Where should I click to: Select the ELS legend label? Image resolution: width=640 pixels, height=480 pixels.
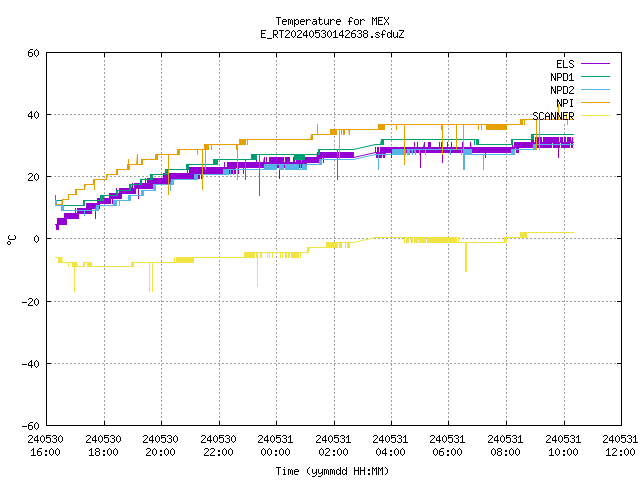(565, 64)
